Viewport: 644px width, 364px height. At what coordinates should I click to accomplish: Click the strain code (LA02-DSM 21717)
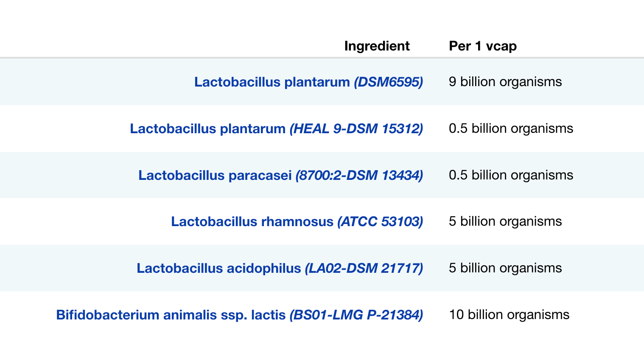(364, 268)
